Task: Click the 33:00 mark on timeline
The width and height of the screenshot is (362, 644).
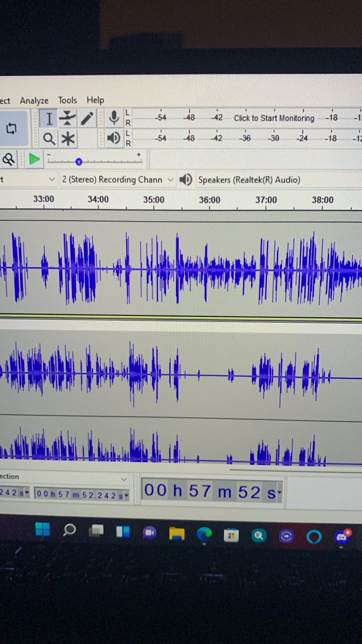Action: tap(44, 200)
